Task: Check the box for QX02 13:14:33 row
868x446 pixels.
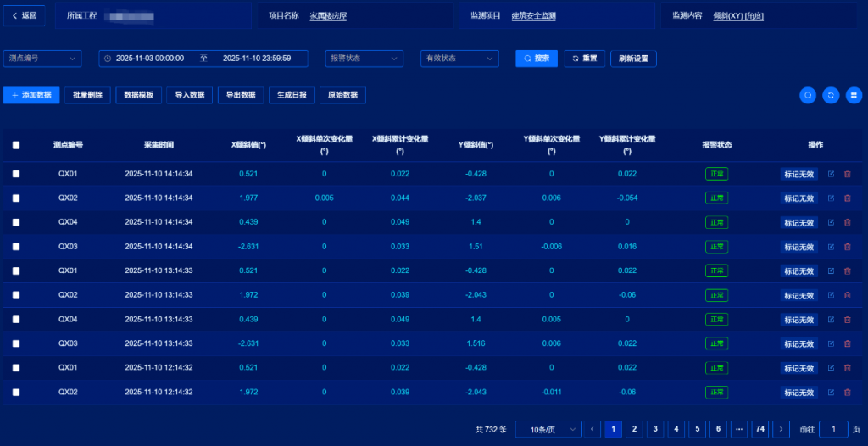Action: (16, 295)
